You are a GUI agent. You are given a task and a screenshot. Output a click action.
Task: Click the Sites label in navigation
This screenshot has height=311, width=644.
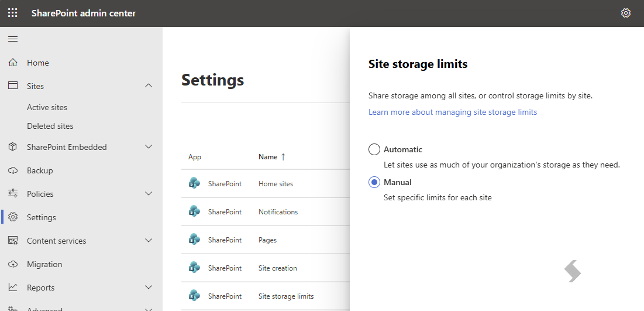point(35,86)
